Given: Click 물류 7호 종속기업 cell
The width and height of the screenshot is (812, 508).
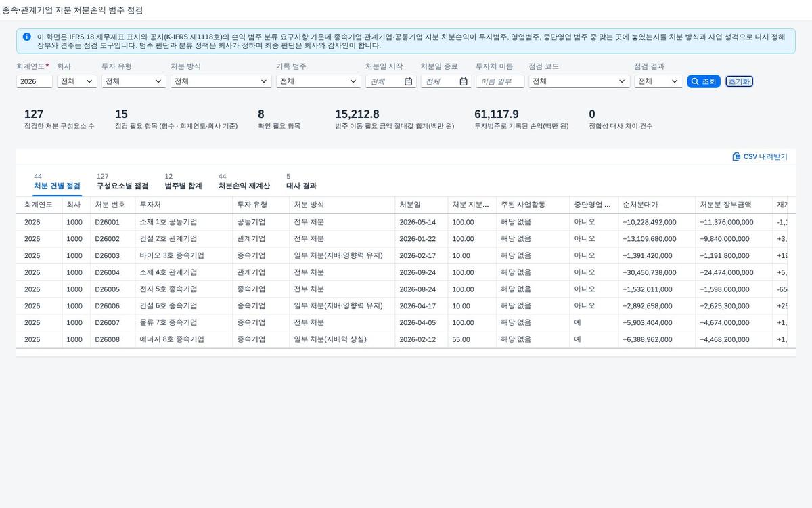Looking at the screenshot, I should coord(183,323).
